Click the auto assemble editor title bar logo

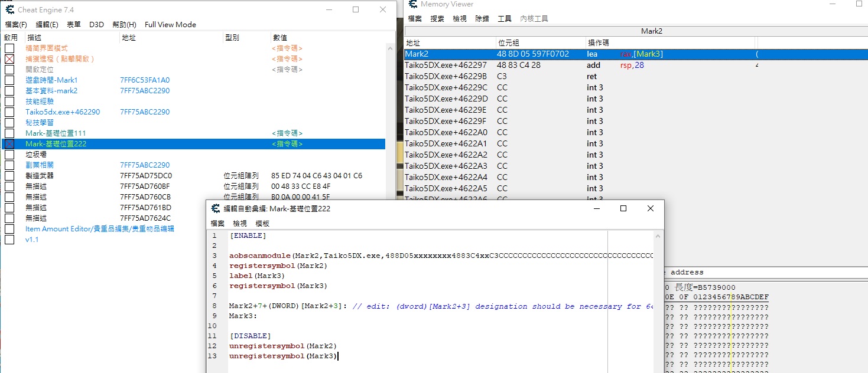tap(216, 209)
